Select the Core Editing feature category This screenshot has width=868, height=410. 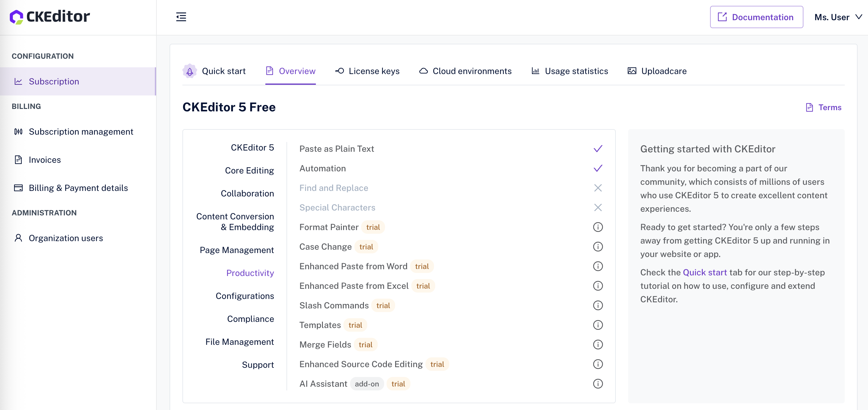[x=249, y=170]
